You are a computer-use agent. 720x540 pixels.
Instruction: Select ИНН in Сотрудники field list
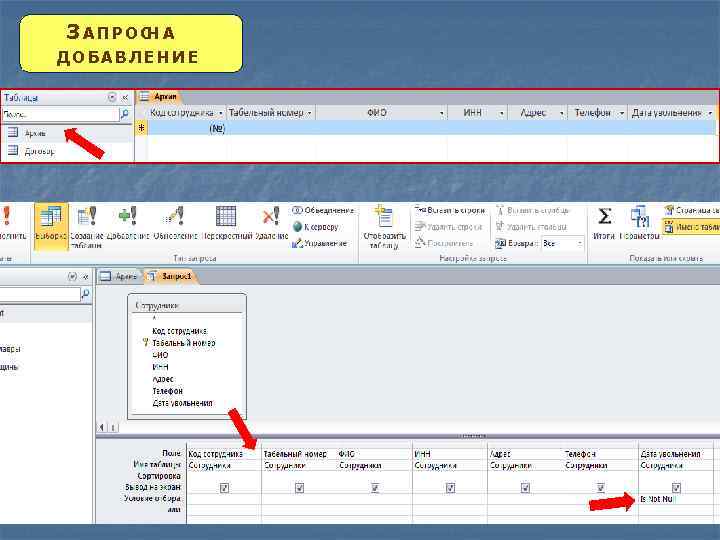tap(160, 367)
